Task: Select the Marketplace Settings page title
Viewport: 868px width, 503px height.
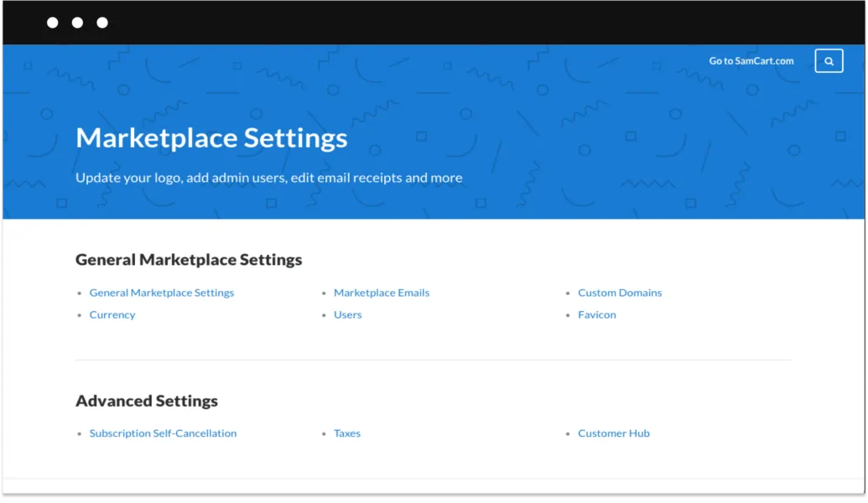Action: click(x=211, y=137)
